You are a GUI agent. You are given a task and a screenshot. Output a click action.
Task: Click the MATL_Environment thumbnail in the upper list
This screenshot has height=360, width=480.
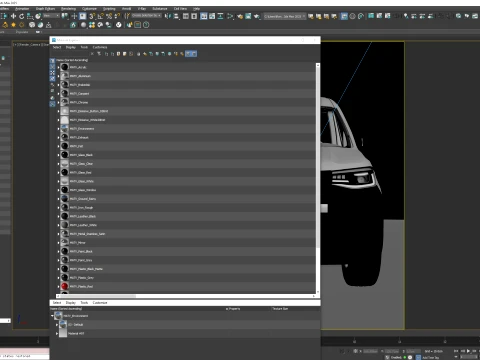[65, 129]
